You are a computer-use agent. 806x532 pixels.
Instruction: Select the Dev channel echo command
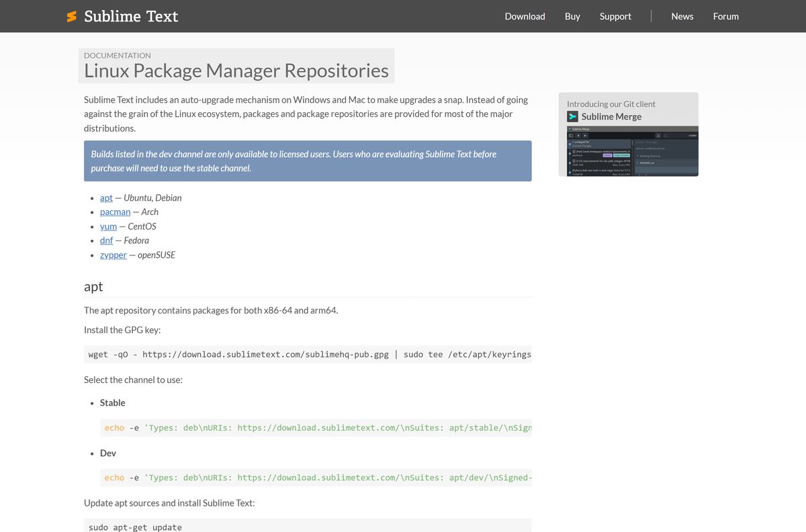[x=316, y=478]
